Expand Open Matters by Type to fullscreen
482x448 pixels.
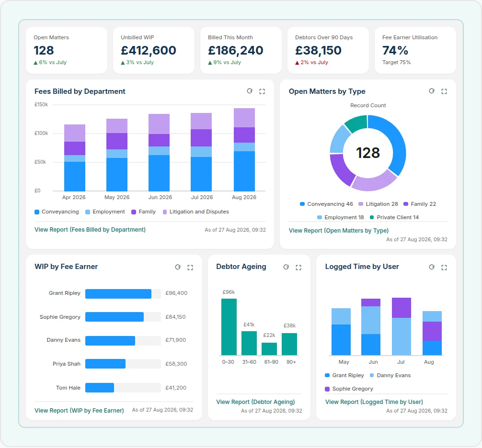444,91
